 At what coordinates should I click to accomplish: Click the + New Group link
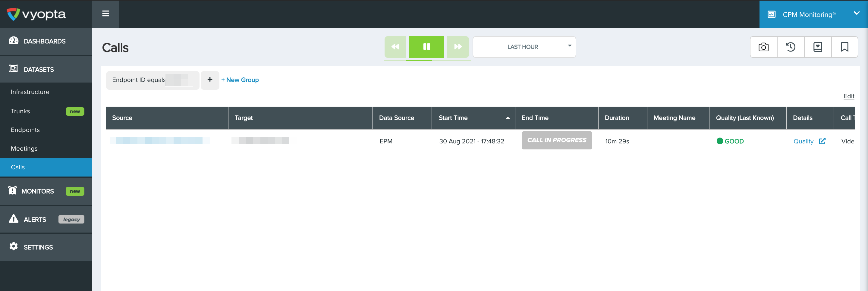[x=240, y=80]
